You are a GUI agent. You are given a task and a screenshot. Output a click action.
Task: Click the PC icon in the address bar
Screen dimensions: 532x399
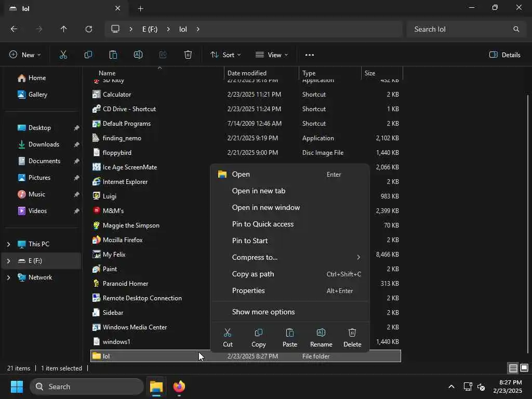click(x=115, y=29)
